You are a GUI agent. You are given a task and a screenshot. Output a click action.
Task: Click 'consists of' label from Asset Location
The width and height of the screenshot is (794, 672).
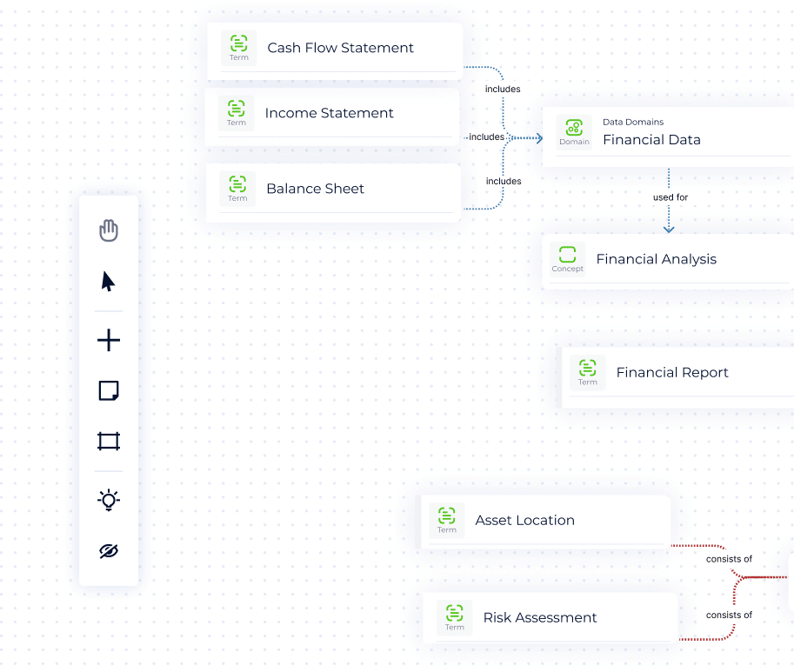[x=729, y=559]
